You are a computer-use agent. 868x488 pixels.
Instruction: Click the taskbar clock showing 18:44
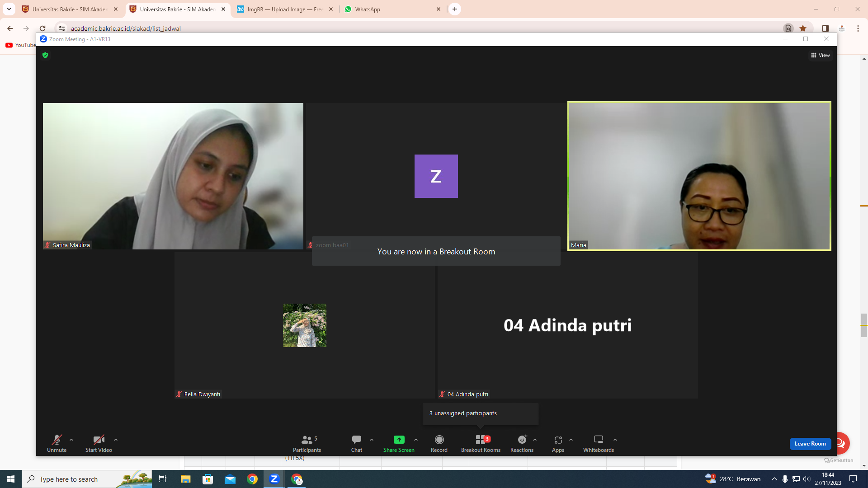click(x=828, y=479)
